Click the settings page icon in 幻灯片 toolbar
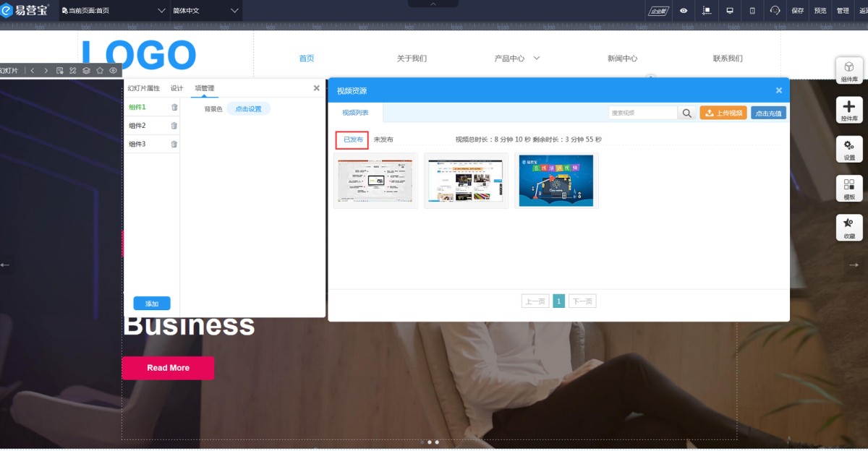Viewport: 868px width, 451px height. [x=60, y=71]
